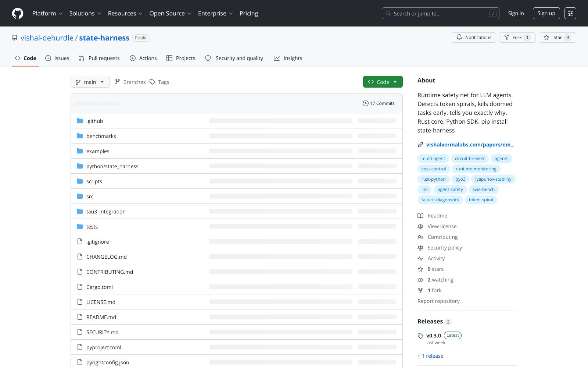Click the pulse icon beside Activity
Viewport: 588px width, 368px height.
420,258
